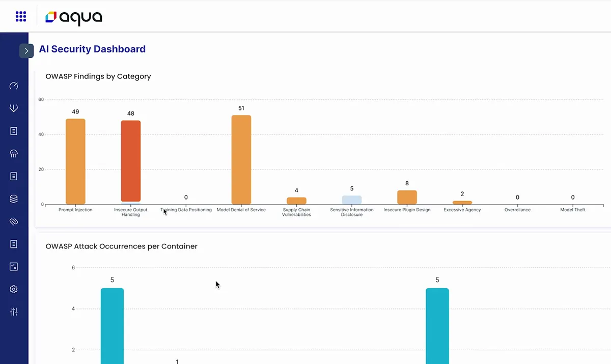Open the document icon just below the paperclip icon

point(14,244)
